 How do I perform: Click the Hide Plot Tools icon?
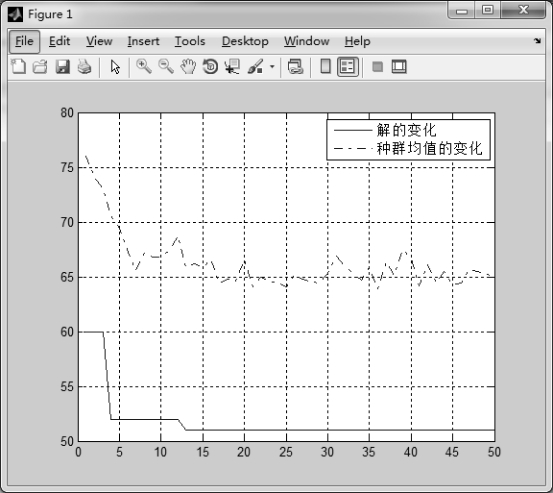pyautogui.click(x=378, y=66)
